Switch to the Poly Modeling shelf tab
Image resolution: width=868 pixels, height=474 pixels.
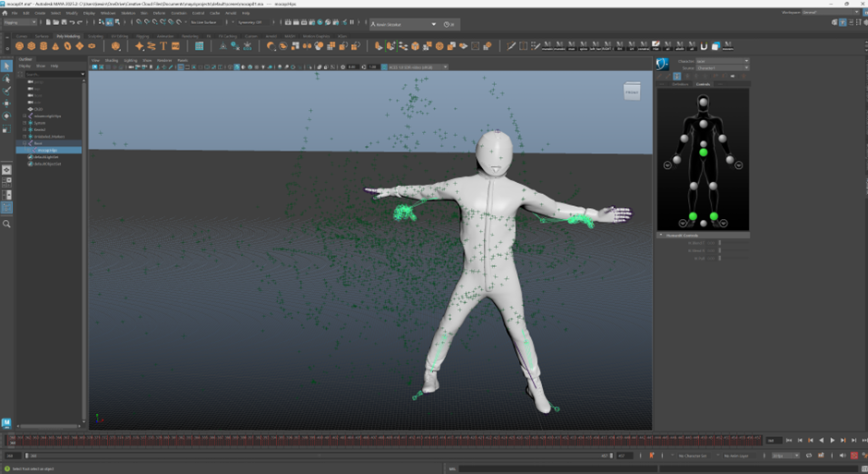(67, 36)
